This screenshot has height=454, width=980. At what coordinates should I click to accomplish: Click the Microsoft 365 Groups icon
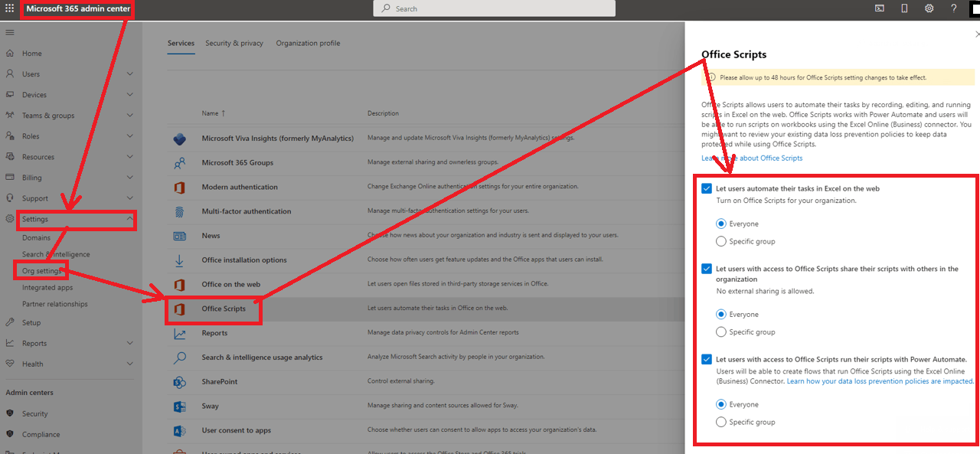coord(180,163)
